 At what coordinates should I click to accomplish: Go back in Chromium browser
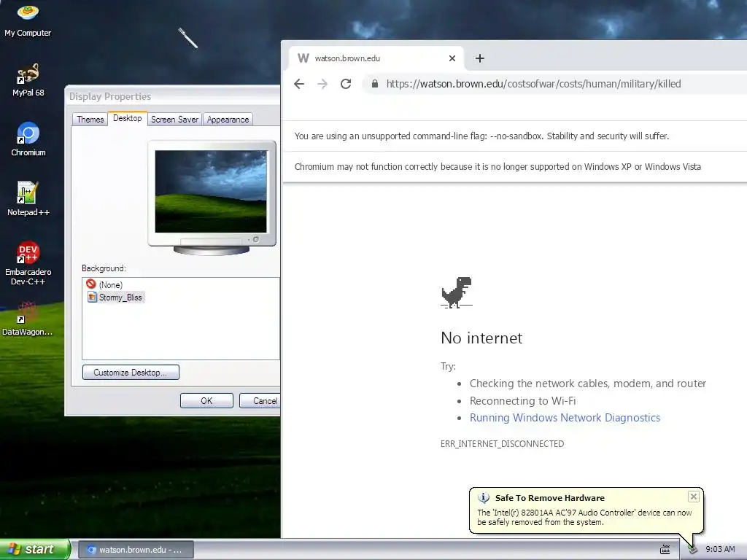point(298,84)
